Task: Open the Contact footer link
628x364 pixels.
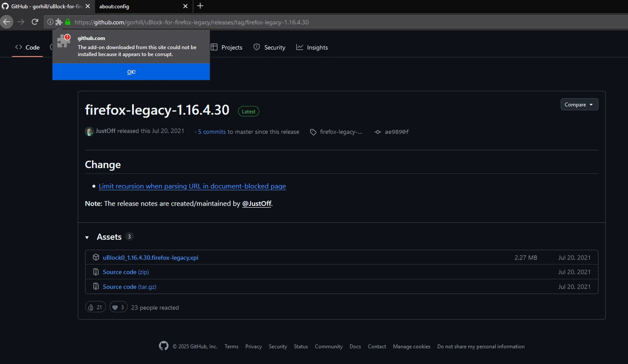Action: point(377,346)
